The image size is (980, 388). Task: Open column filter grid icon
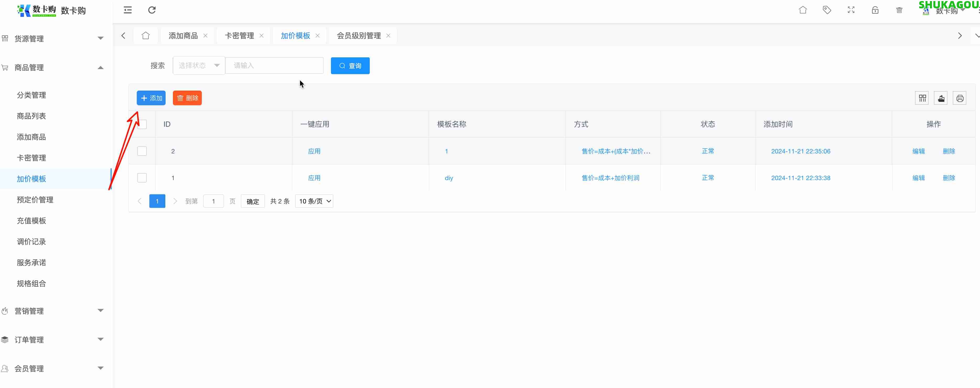[922, 98]
